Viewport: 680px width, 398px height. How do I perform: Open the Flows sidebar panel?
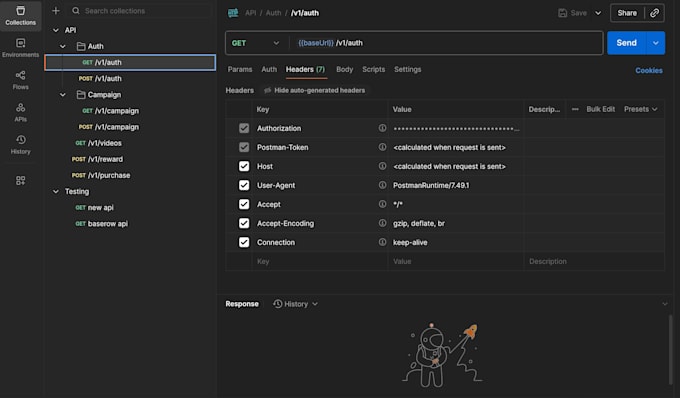(x=20, y=80)
